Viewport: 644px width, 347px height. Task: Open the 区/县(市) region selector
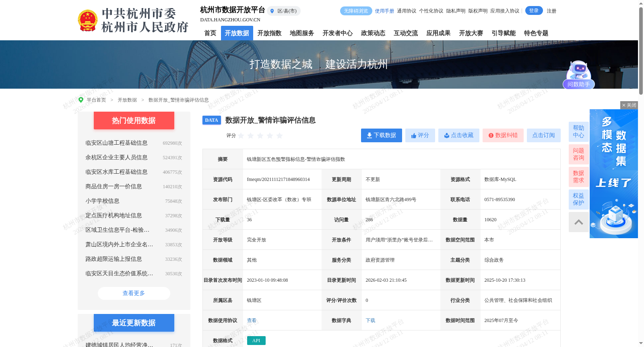pos(284,11)
